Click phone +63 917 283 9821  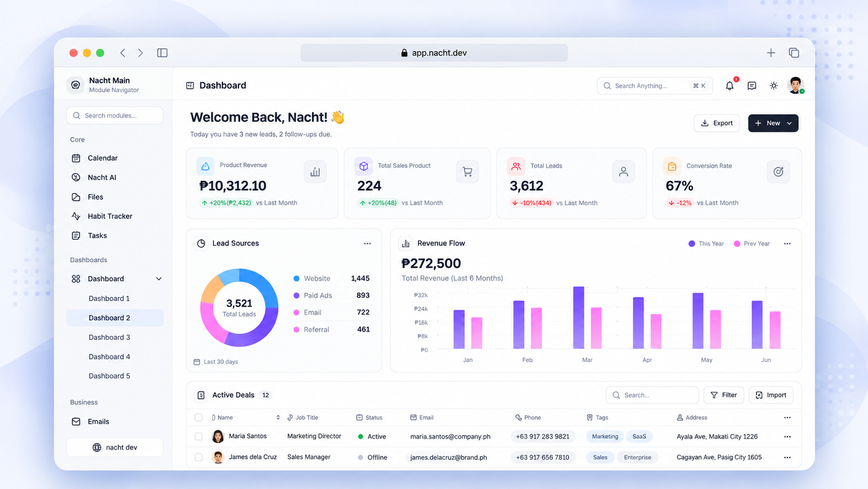tap(542, 437)
